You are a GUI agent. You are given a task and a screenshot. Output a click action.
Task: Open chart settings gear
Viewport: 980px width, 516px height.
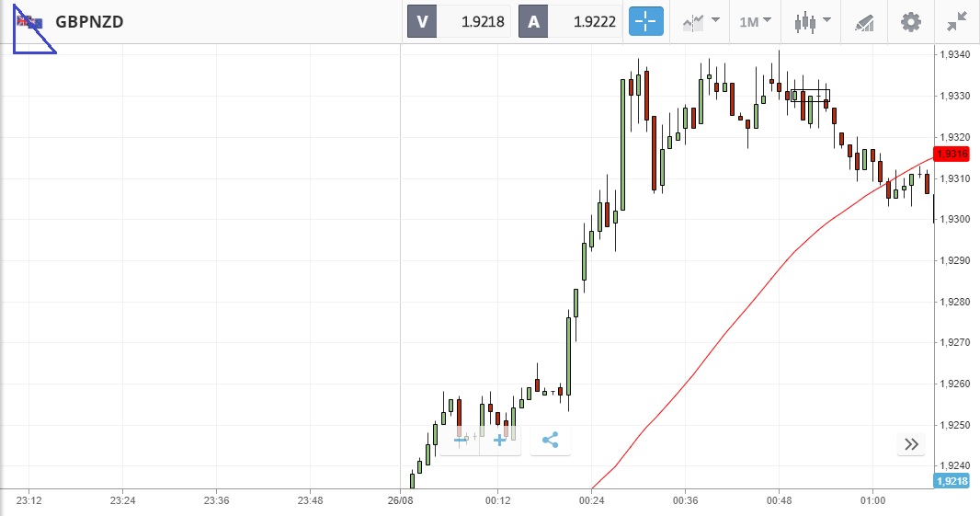pos(910,21)
